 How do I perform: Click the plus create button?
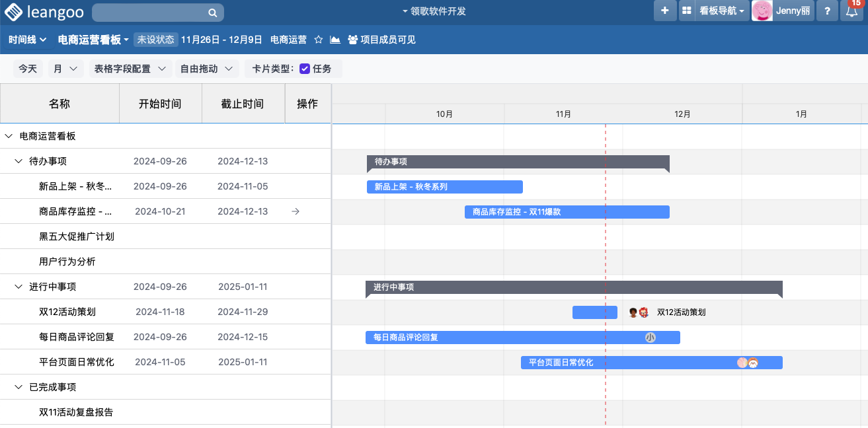[665, 11]
